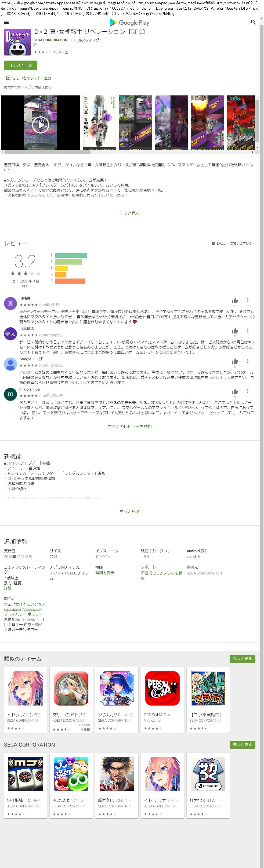Click 詳細 under content rating

click(x=8, y=588)
